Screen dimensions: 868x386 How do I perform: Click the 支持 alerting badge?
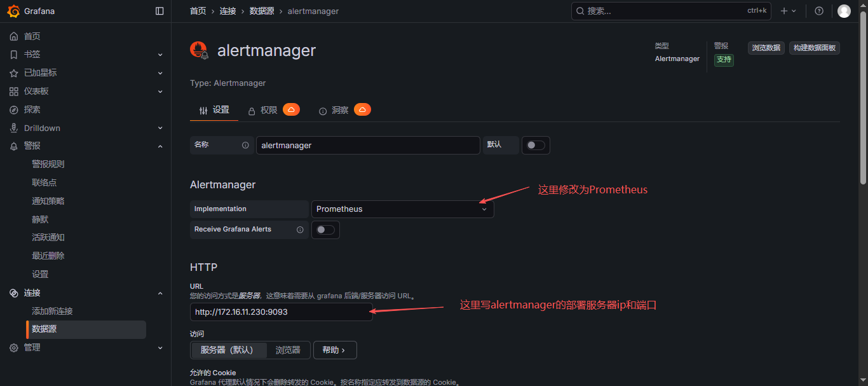pyautogui.click(x=724, y=60)
